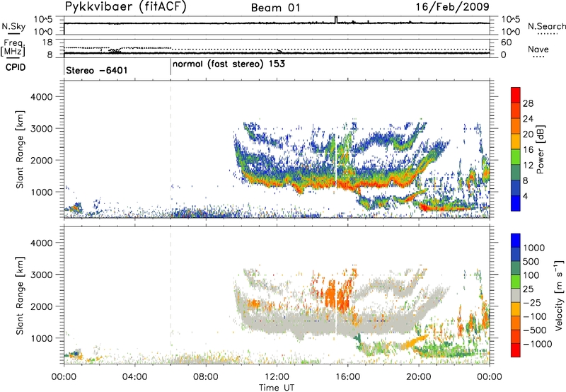Viewport: 566px width, 392px height.
Task: Click the "3000" tick of the velocity panel
Action: (41, 275)
